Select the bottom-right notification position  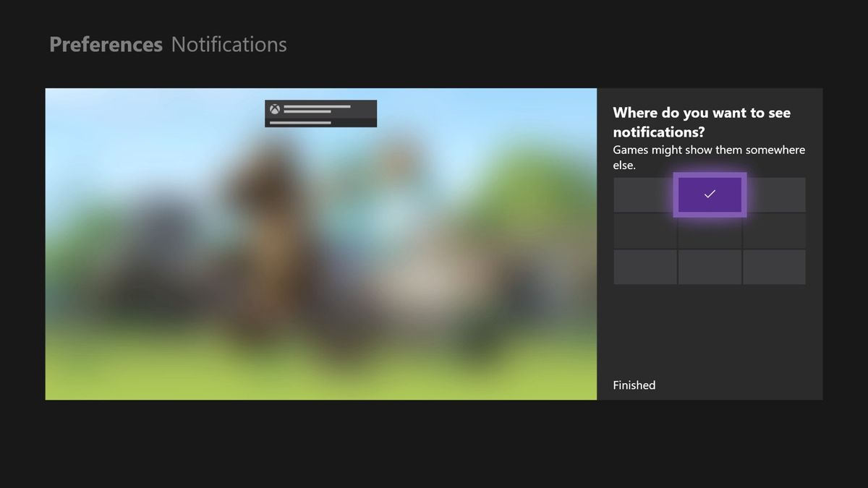point(774,267)
